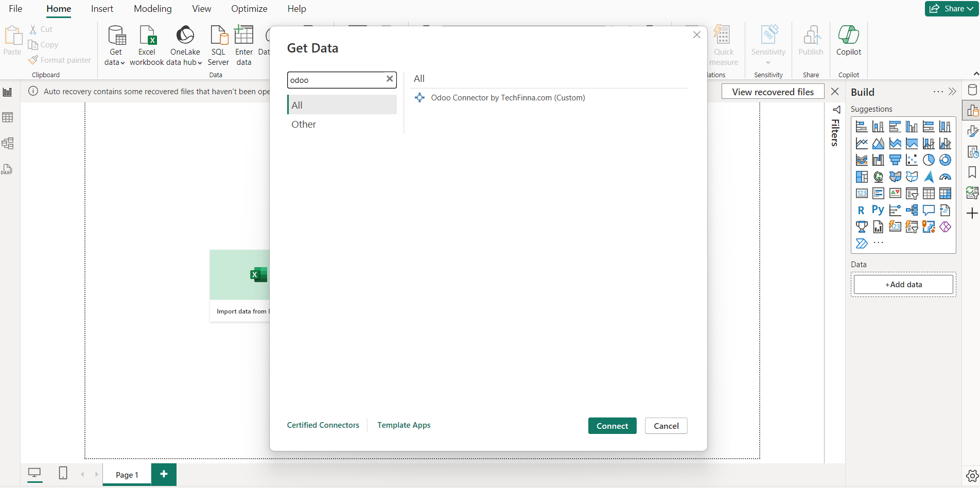Select the All category in Get Data
The width and height of the screenshot is (980, 488).
coord(342,105)
